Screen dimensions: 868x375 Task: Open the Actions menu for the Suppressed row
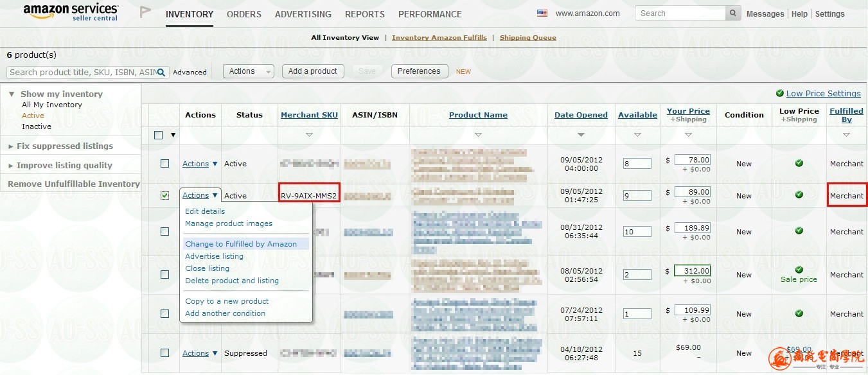coord(200,353)
